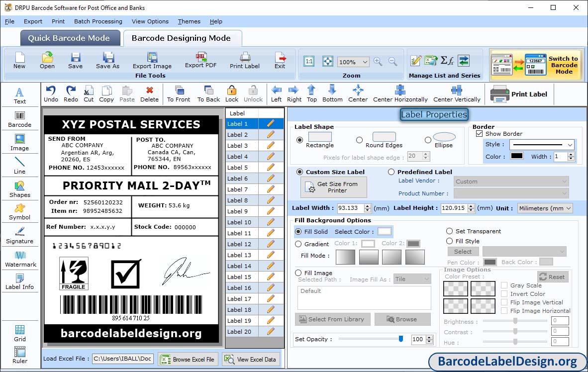Click Load Excel File path field
This screenshot has height=372, width=588.
point(123,359)
